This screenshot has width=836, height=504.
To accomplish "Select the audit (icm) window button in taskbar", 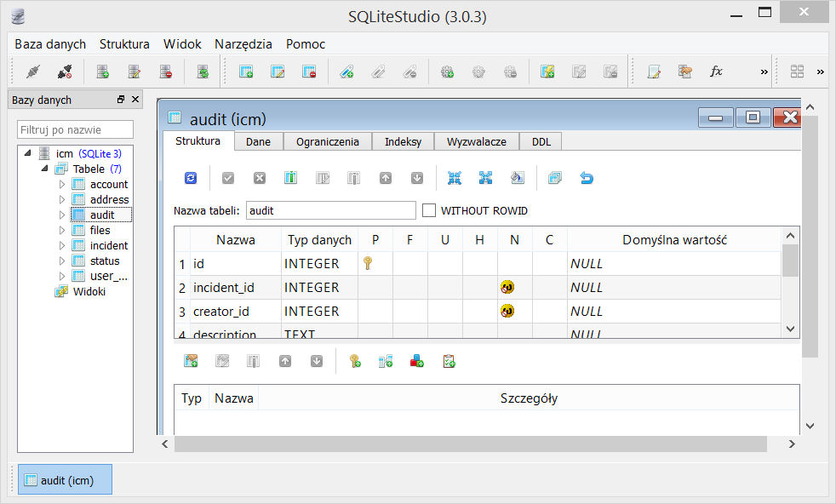I will [x=65, y=480].
